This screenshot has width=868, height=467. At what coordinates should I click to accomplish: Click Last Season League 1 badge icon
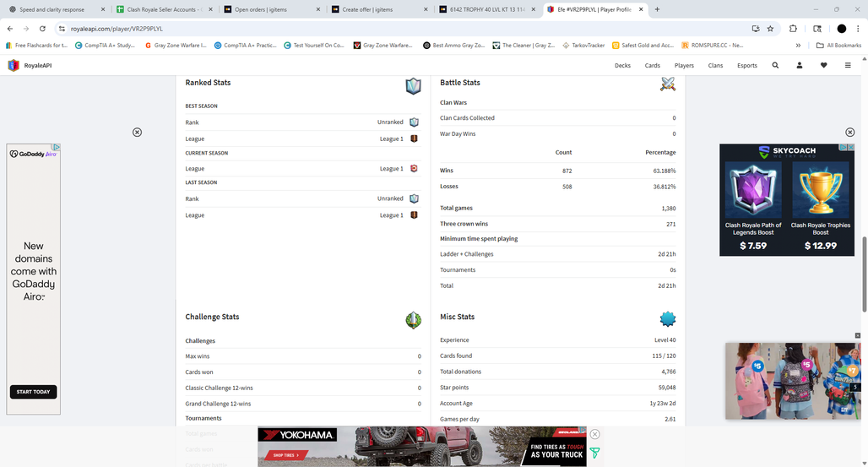[x=414, y=215]
